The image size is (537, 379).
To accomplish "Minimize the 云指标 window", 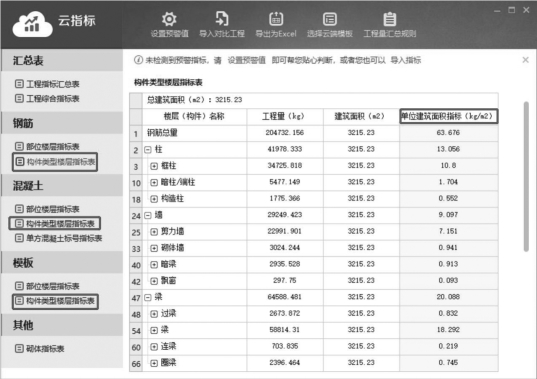I will click(497, 11).
